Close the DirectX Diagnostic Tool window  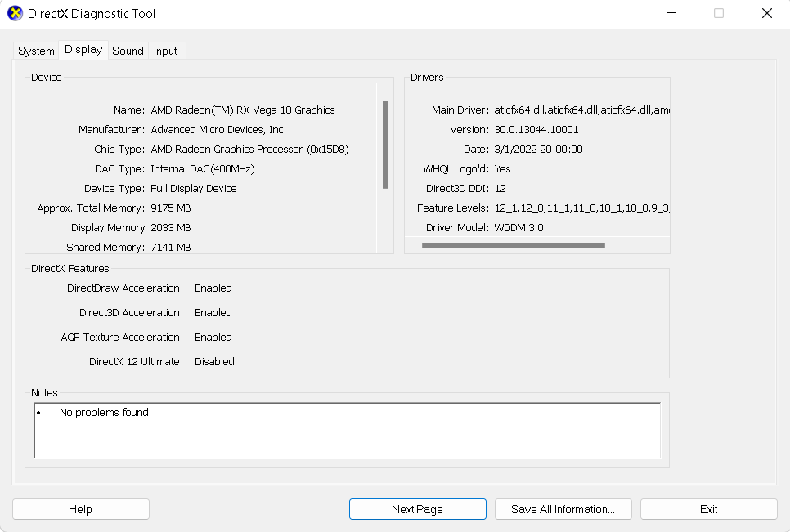coord(766,13)
